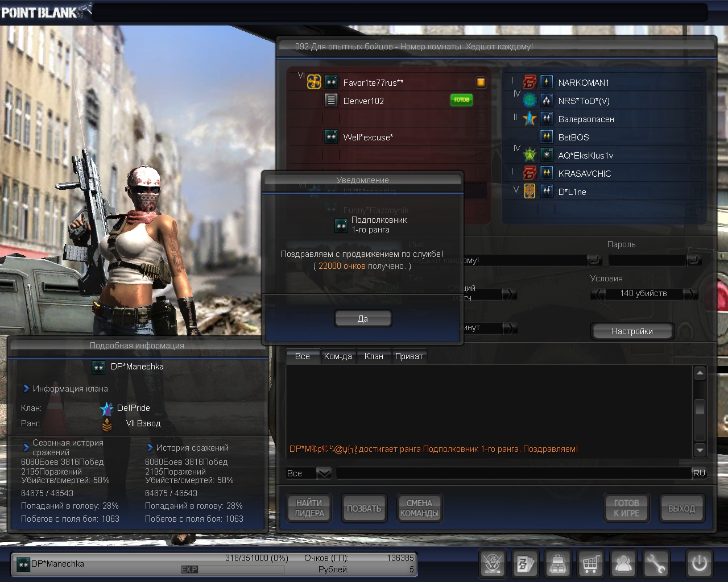Switch to the Клан chat tab
The height and width of the screenshot is (582, 728).
click(x=373, y=356)
